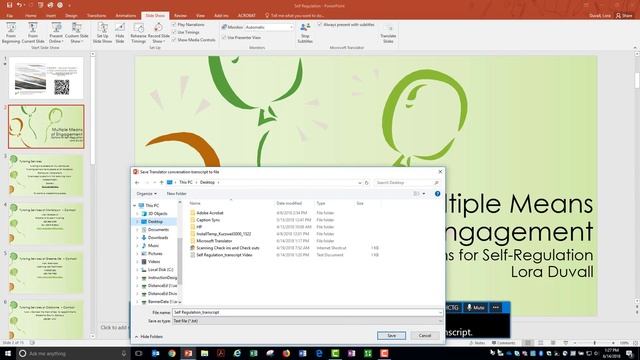Open the Transitions tab
Viewport: 640px width, 360px height.
(x=97, y=16)
